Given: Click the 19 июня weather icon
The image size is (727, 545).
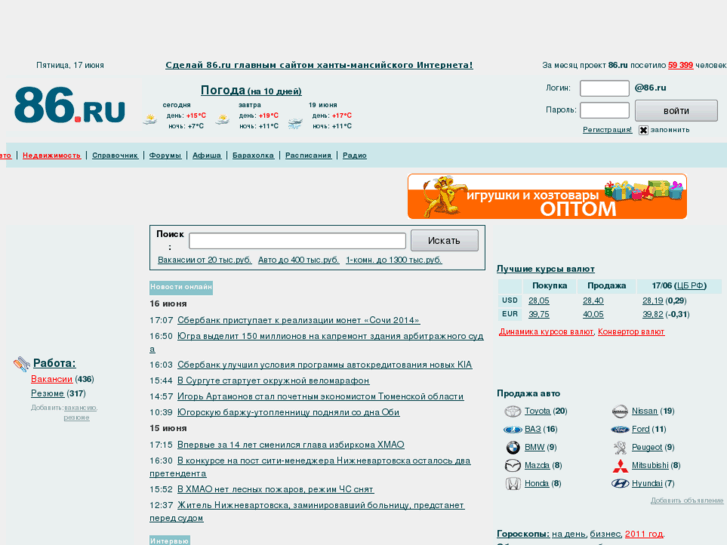Looking at the screenshot, I should [295, 123].
